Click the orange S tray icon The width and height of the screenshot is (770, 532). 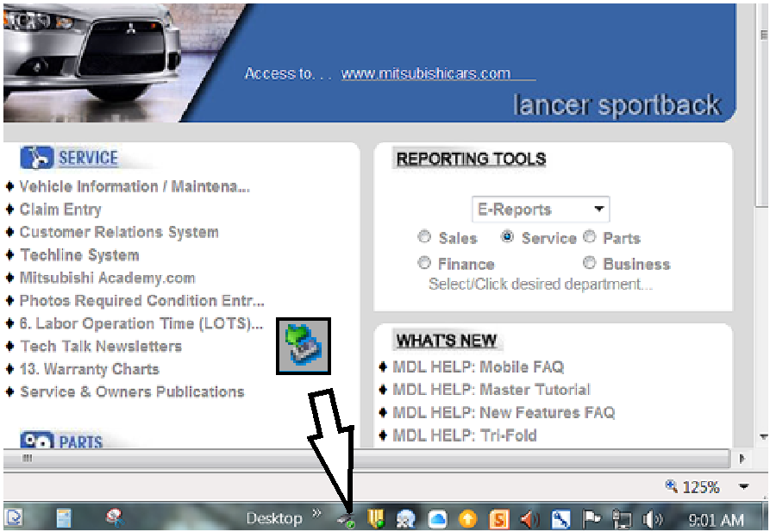click(x=498, y=518)
